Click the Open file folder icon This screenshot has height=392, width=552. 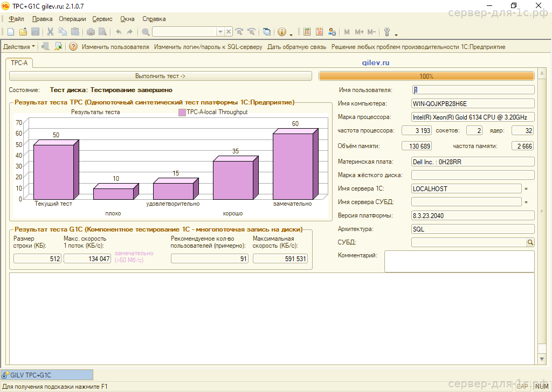point(24,32)
